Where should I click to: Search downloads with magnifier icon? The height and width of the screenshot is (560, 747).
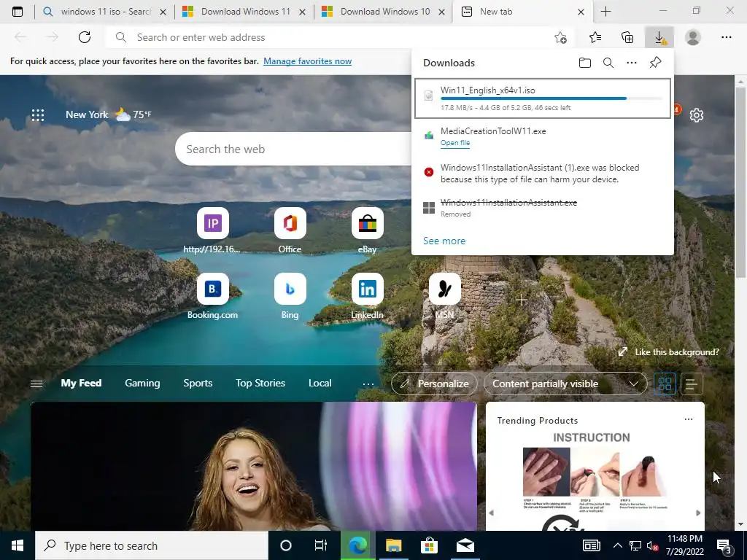coord(608,63)
